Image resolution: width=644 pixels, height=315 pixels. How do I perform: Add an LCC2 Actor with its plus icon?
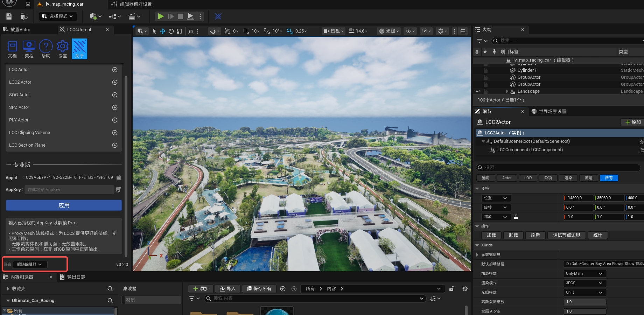click(114, 82)
